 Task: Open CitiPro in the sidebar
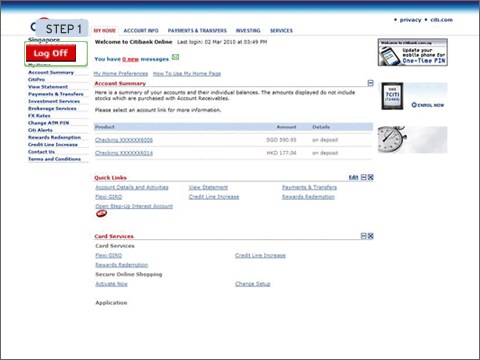[36, 80]
